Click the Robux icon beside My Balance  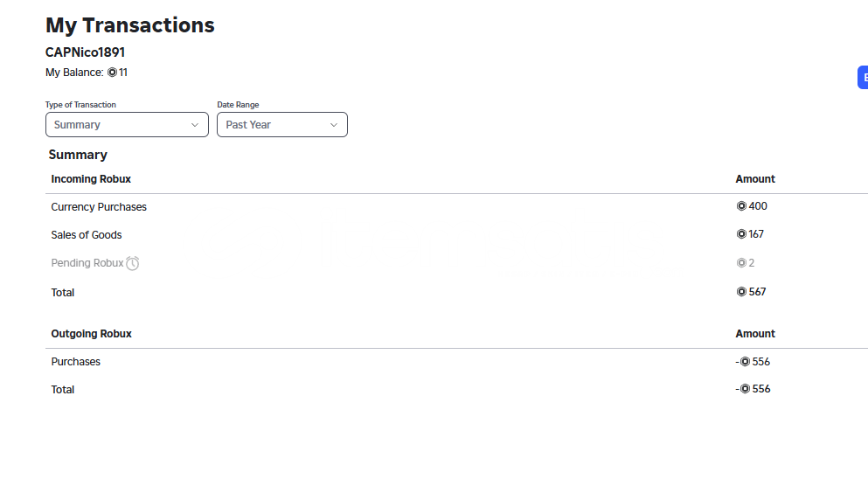click(x=113, y=73)
